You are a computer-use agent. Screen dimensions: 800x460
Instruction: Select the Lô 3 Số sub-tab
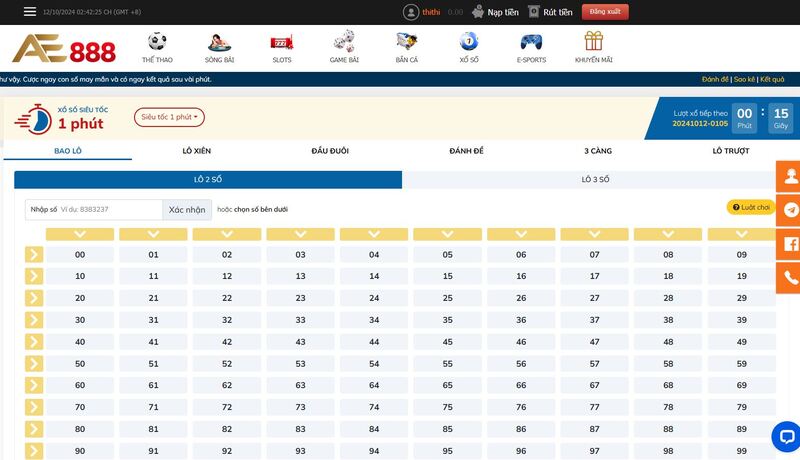595,180
